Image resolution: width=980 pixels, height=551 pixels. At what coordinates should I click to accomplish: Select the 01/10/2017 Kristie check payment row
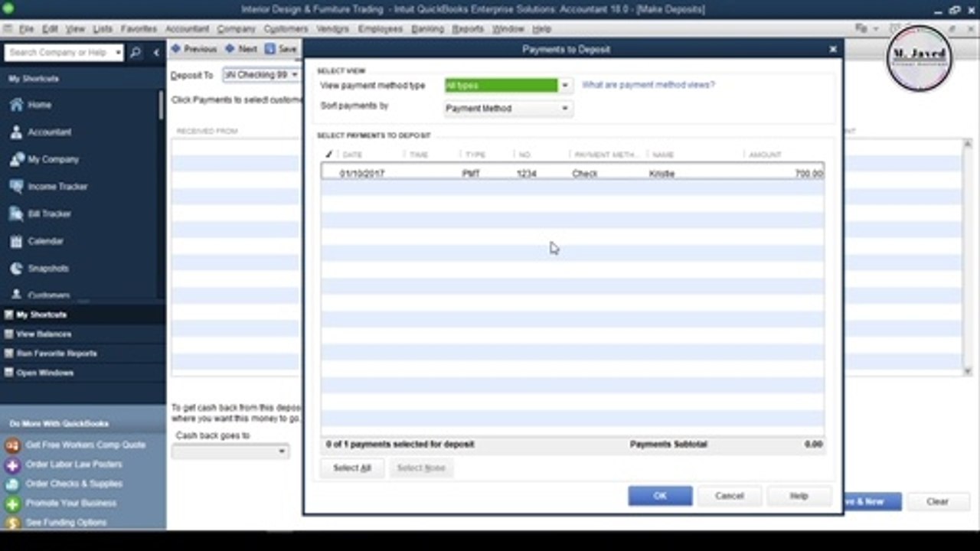(x=573, y=174)
